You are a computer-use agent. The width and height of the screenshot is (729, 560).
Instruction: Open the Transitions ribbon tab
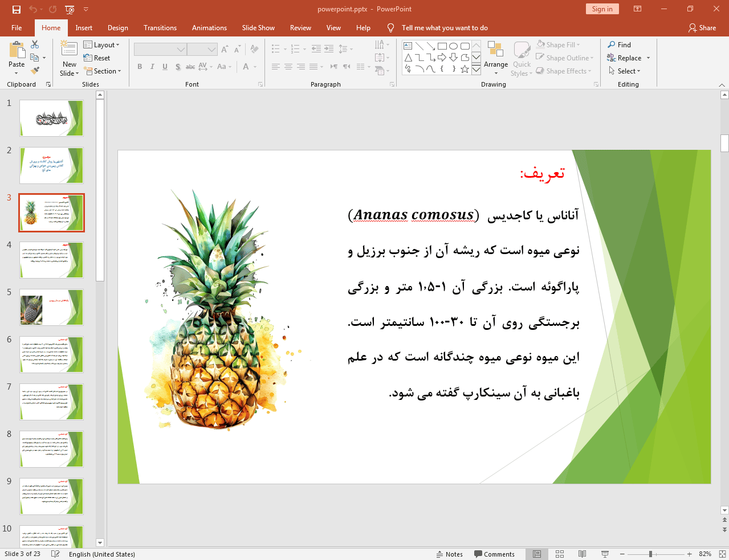tap(160, 28)
